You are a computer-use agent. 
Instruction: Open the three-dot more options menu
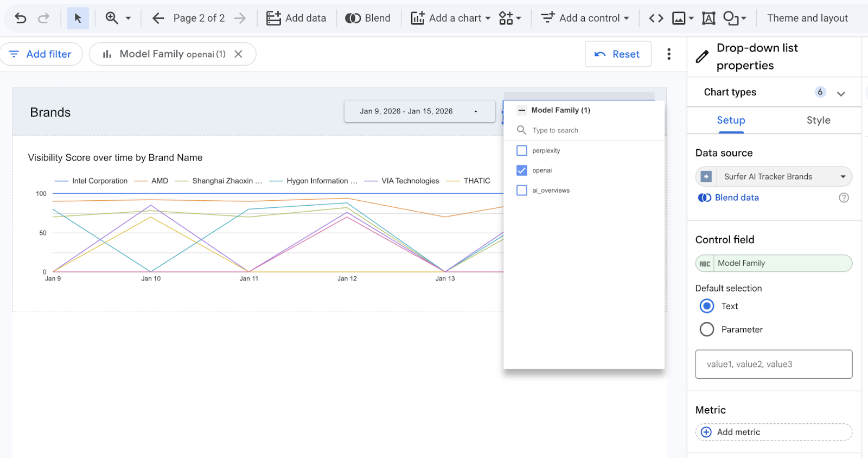pos(669,54)
